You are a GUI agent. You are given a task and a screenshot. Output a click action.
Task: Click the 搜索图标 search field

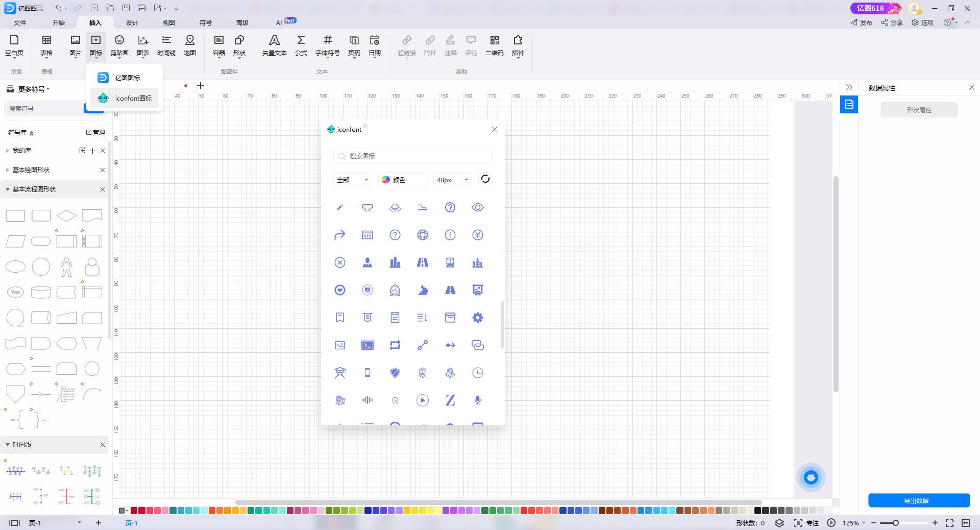point(413,156)
